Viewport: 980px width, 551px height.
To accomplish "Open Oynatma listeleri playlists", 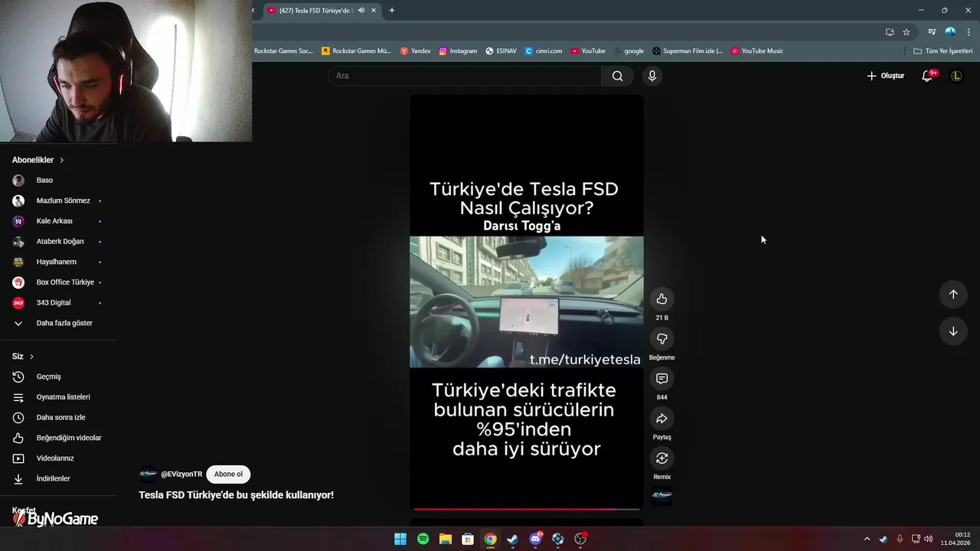I will (x=58, y=397).
